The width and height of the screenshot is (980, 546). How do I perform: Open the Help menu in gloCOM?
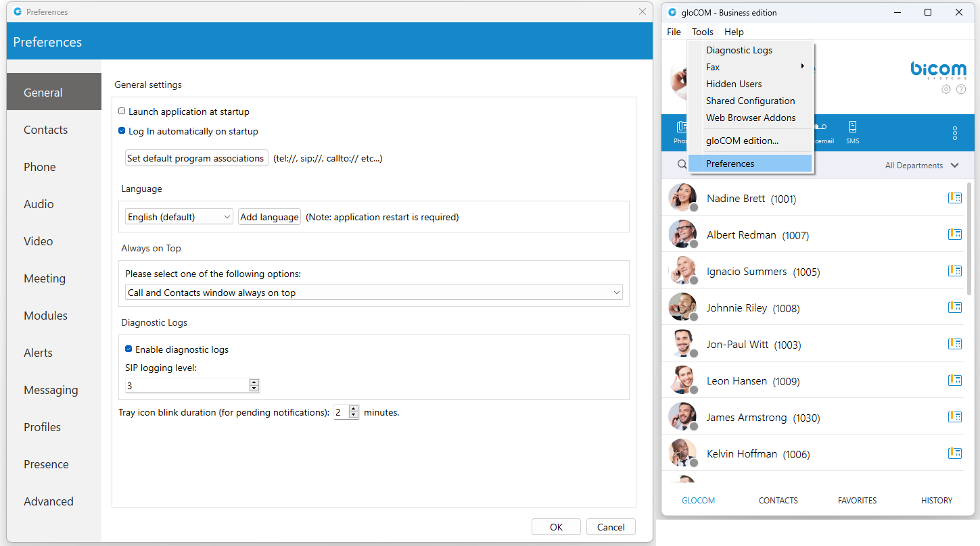pos(734,32)
